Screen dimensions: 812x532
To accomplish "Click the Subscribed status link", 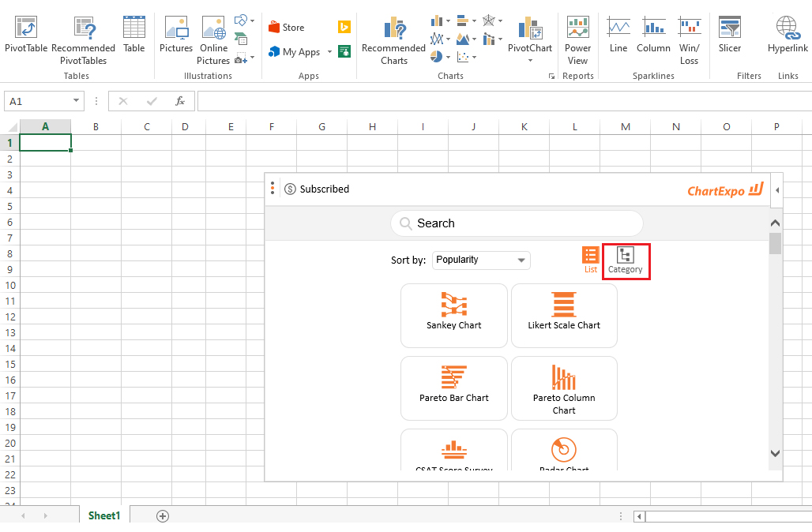I will click(x=318, y=189).
